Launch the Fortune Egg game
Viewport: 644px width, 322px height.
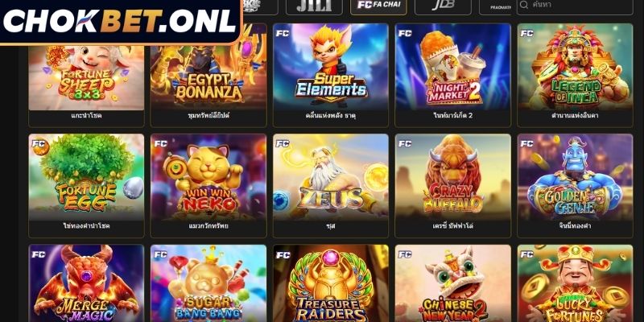point(86,186)
